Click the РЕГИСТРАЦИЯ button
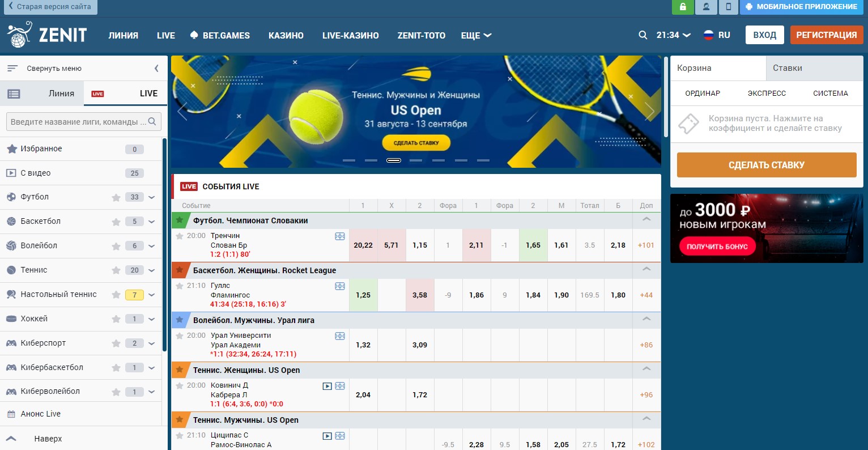The width and height of the screenshot is (868, 450). click(x=827, y=35)
